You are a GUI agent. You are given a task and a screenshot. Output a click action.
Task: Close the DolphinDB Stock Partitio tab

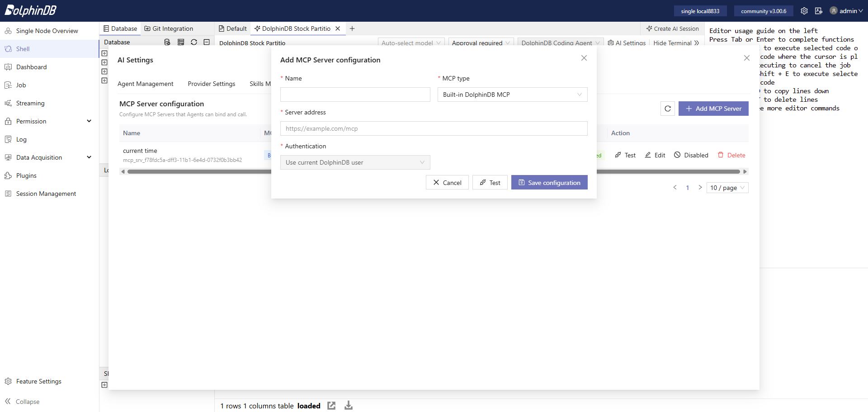tap(338, 28)
